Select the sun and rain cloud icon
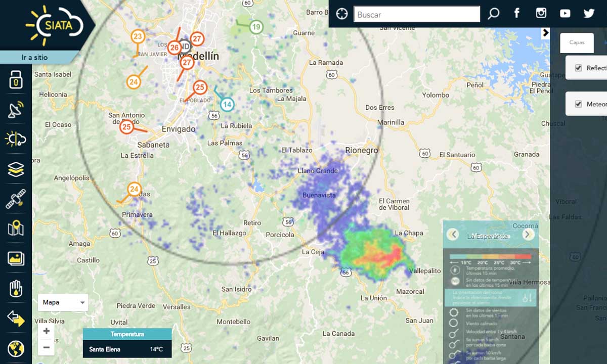The width and height of the screenshot is (607, 364). pyautogui.click(x=16, y=139)
